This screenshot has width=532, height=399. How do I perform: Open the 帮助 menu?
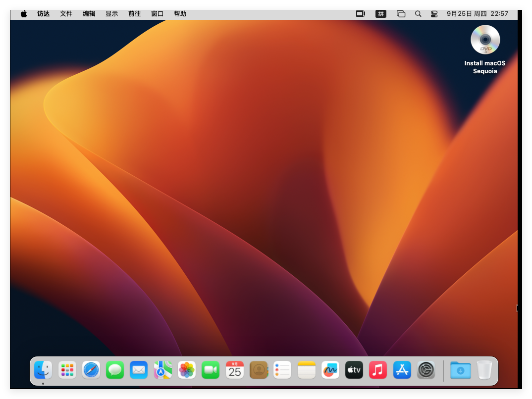coord(180,14)
